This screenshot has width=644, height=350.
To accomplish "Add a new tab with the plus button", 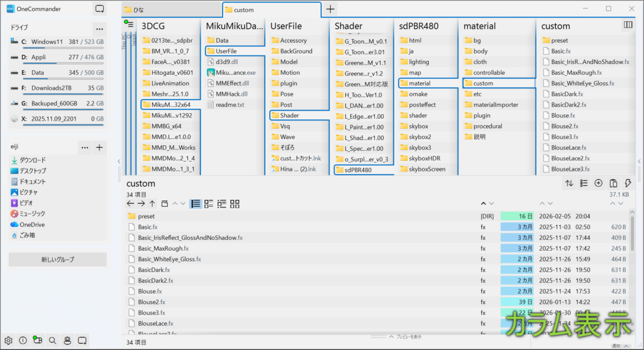I will click(x=330, y=9).
